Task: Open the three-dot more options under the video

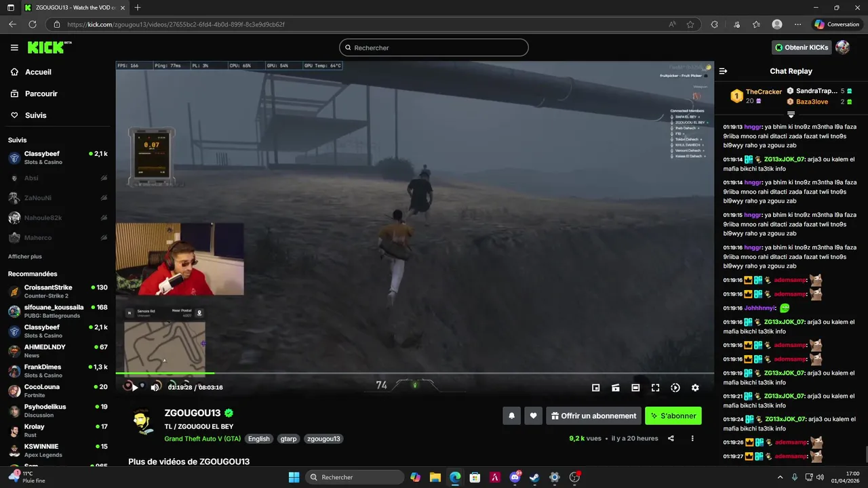Action: pyautogui.click(x=692, y=439)
